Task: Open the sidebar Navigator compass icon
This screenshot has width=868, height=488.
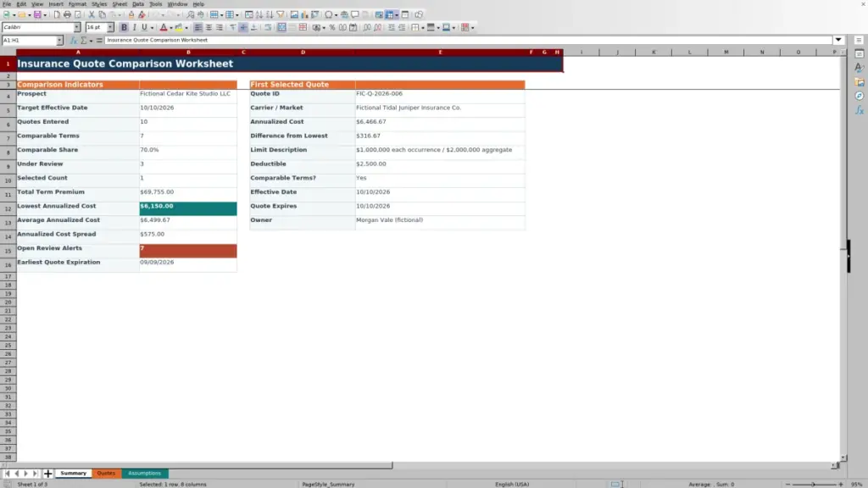Action: coord(860,97)
